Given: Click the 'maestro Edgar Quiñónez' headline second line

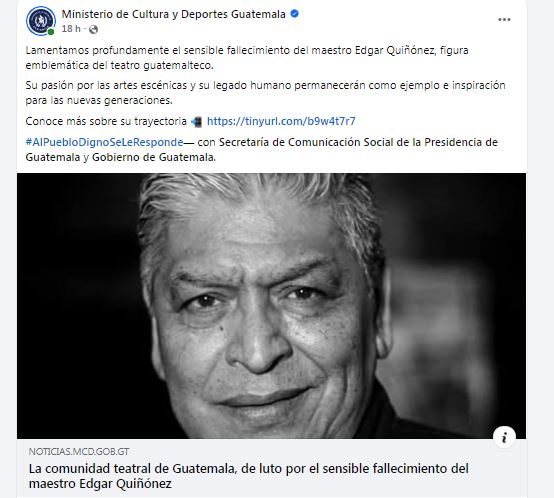Looking at the screenshot, I should point(100,484).
